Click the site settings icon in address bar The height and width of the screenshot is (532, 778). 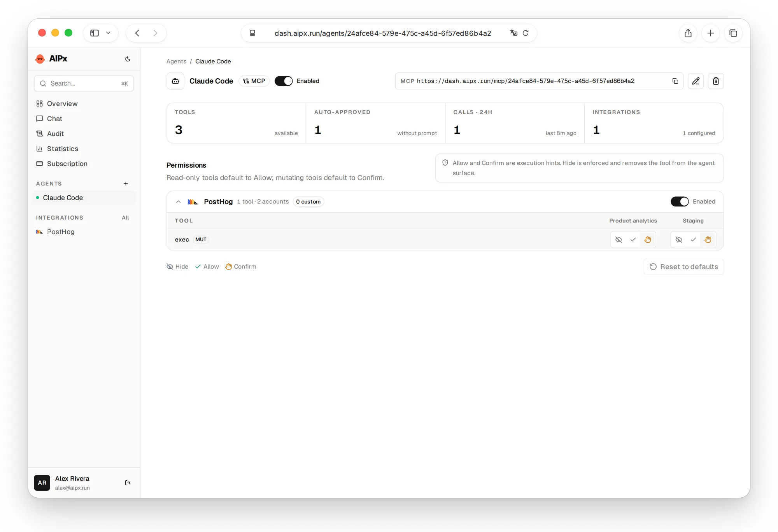[252, 33]
